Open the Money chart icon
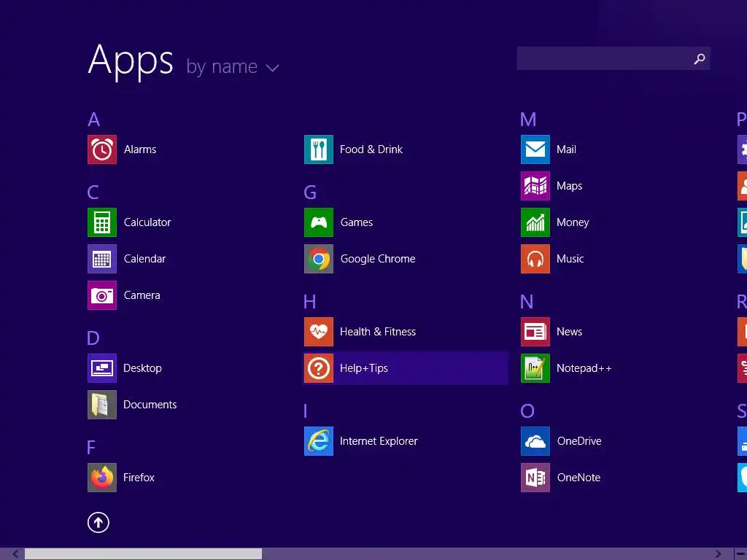Viewport: 747px width, 560px height. pos(535,222)
